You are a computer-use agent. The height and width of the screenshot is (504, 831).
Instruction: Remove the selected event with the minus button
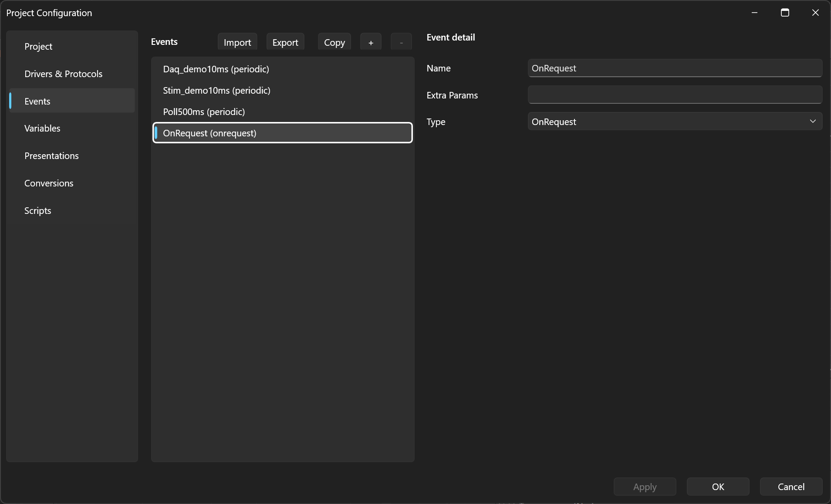pyautogui.click(x=401, y=42)
